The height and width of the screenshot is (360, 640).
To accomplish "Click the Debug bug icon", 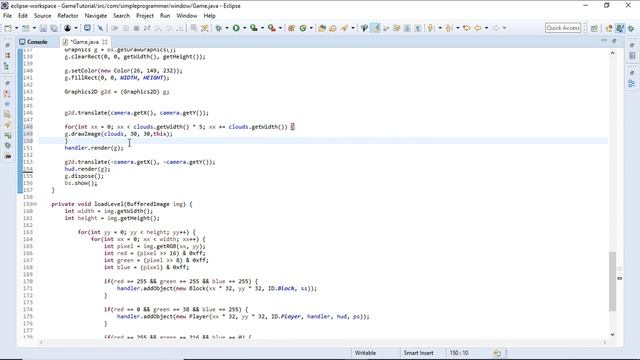I will point(219,28).
